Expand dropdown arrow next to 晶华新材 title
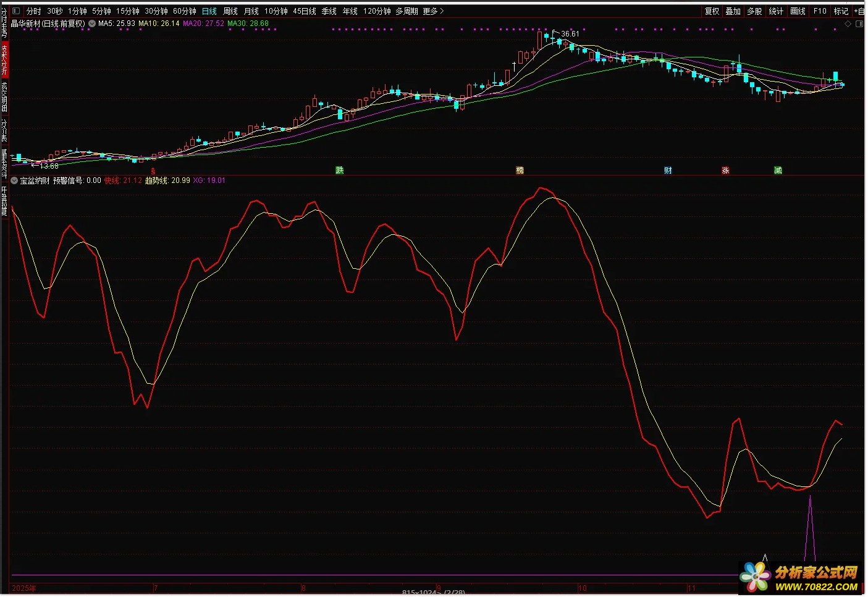Image resolution: width=868 pixels, height=597 pixels. [x=92, y=23]
